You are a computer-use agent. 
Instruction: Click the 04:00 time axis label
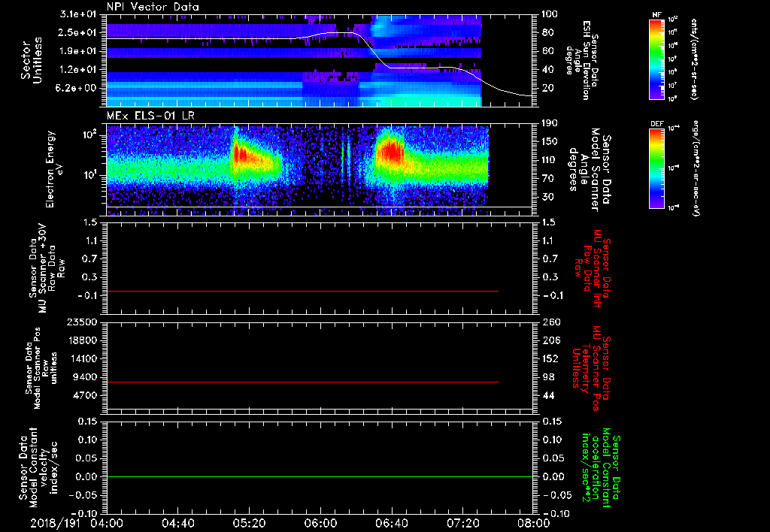coord(107,523)
